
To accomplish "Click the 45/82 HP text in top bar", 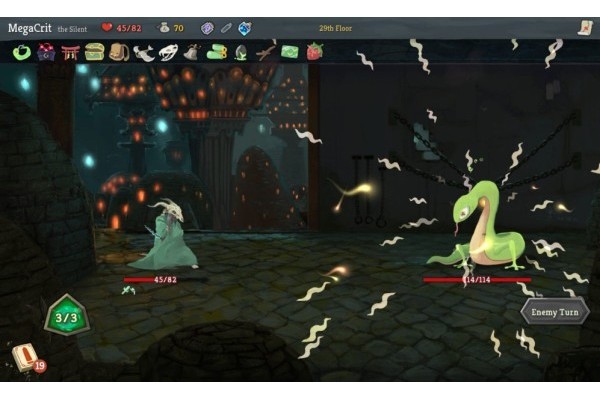I will point(129,28).
